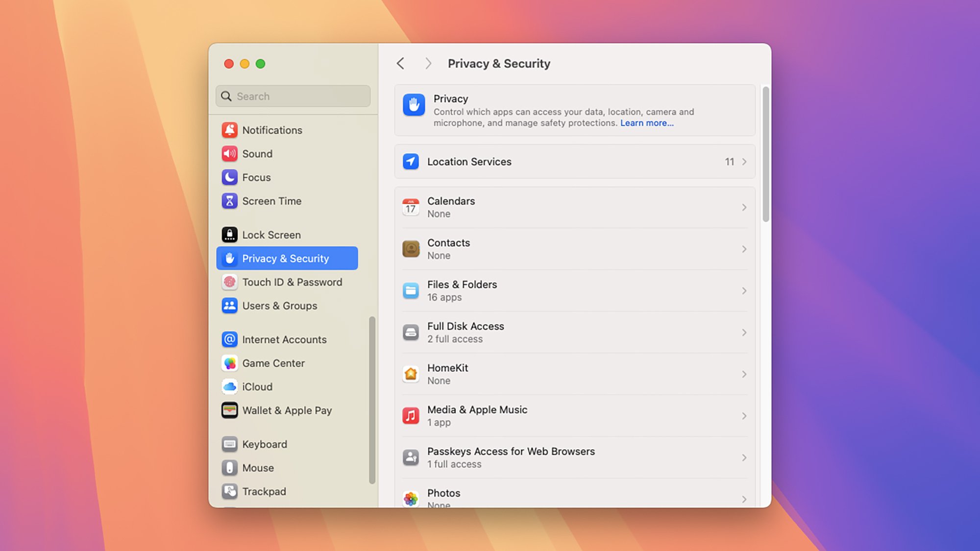Image resolution: width=980 pixels, height=551 pixels.
Task: Expand the Full Disk Access chevron
Action: click(744, 333)
